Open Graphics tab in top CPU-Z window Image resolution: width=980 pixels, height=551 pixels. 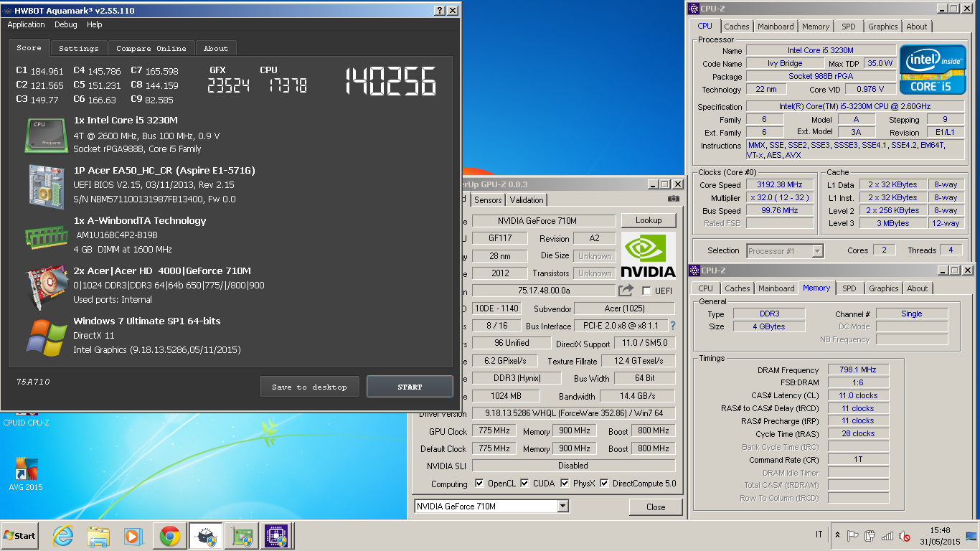pyautogui.click(x=883, y=27)
